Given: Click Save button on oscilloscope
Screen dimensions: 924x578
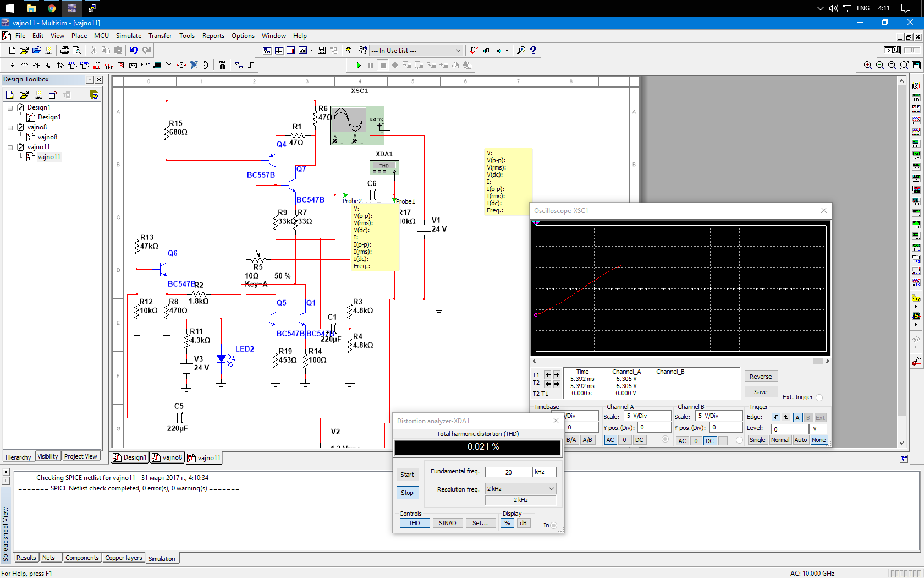Looking at the screenshot, I should pos(761,392).
